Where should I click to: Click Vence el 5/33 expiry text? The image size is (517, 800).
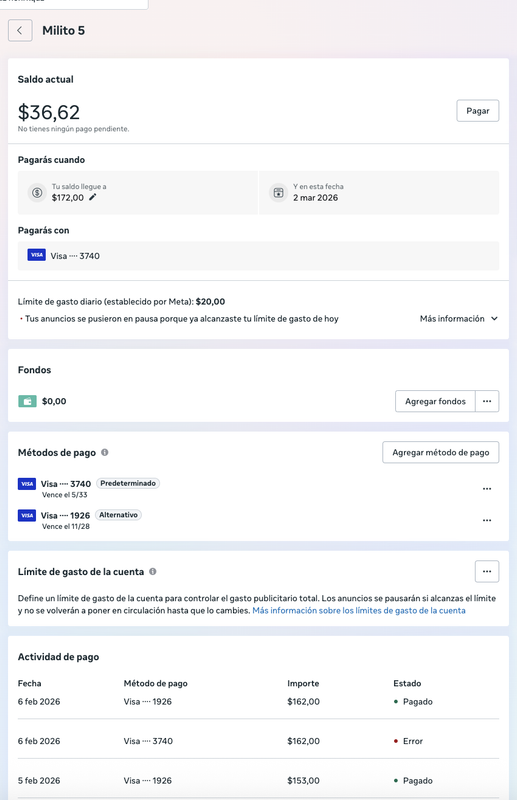click(64, 495)
